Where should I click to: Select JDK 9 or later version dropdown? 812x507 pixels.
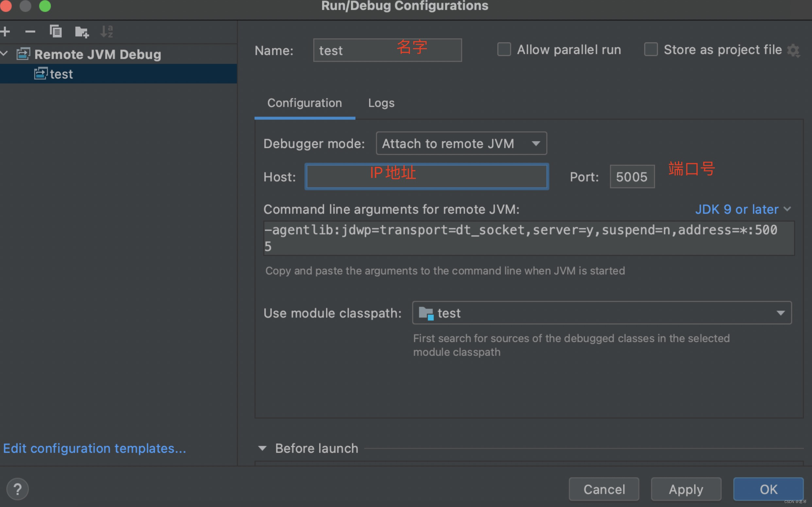[x=742, y=209]
